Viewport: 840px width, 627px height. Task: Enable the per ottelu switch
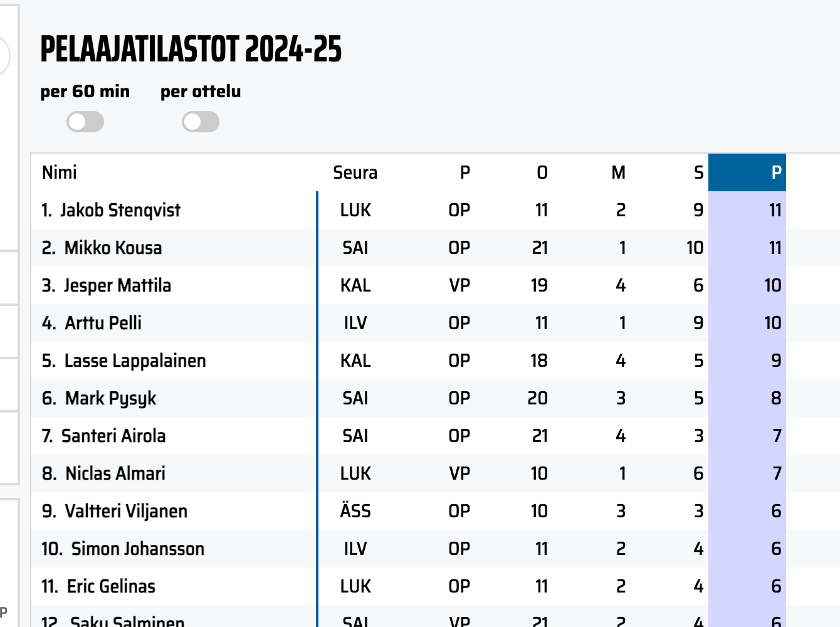pyautogui.click(x=201, y=122)
